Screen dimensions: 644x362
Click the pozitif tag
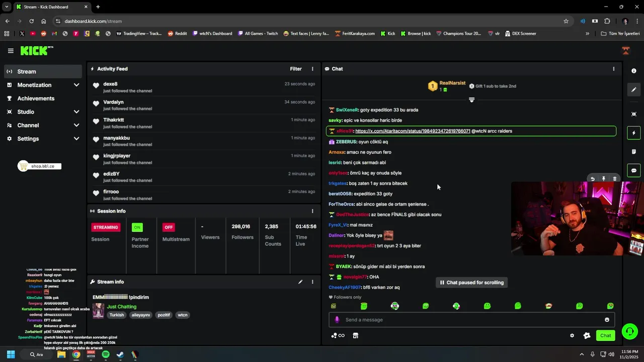click(x=164, y=315)
